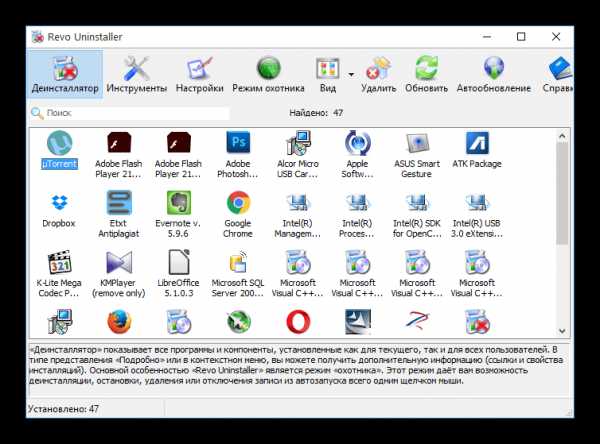600x444 pixels.
Task: Click the Поиск search field
Action: point(130,113)
